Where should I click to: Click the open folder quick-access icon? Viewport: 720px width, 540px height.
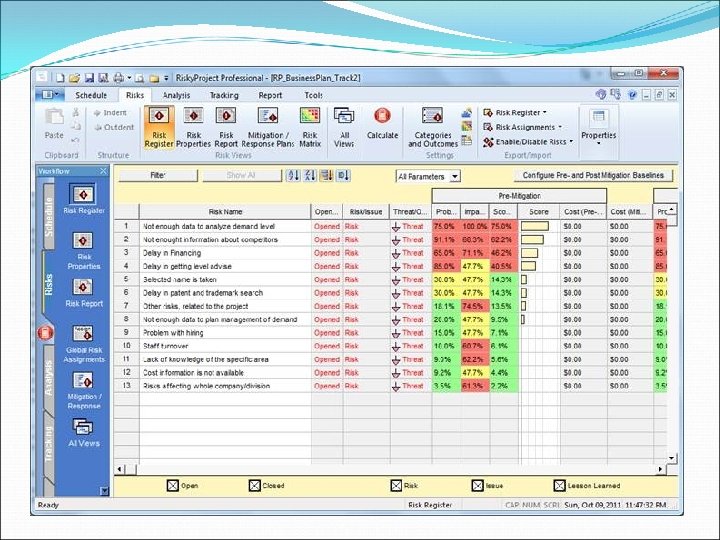coord(74,78)
